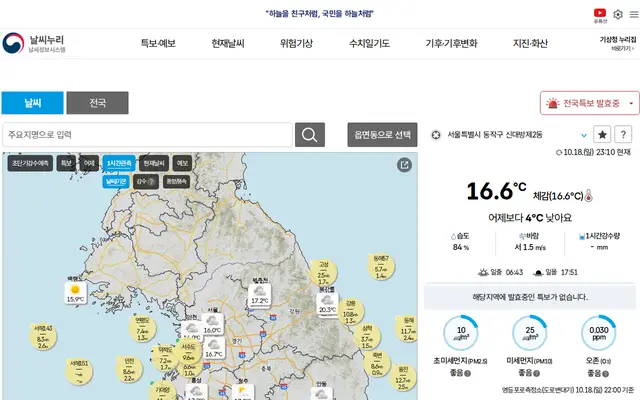This screenshot has height=400, width=640.
Task: Toggle the 어제 map layer
Action: click(89, 163)
